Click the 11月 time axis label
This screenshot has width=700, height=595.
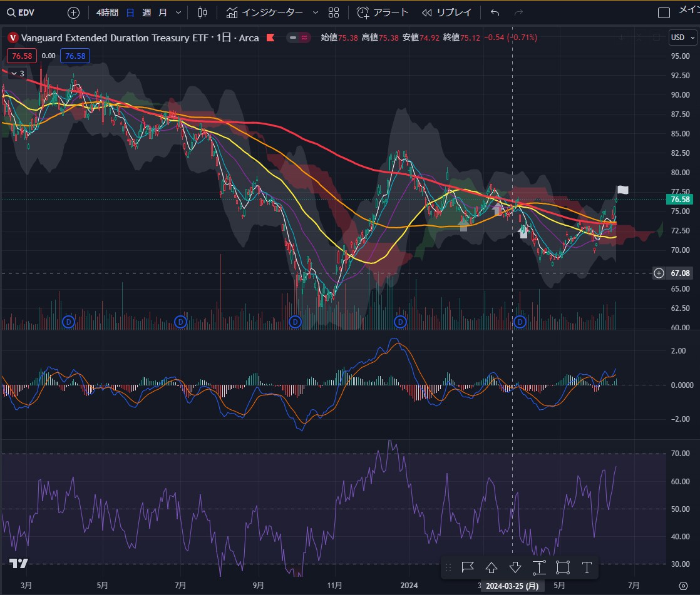tap(334, 585)
